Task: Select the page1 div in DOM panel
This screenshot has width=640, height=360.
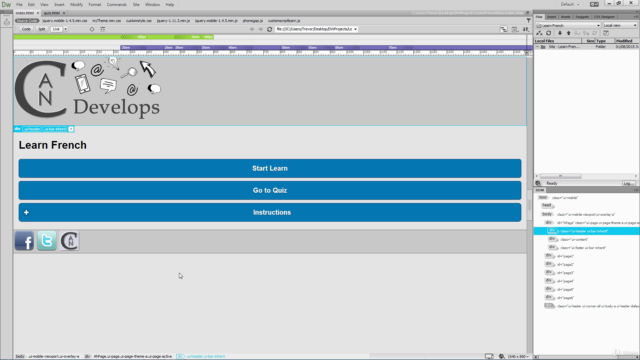Action: (560, 256)
